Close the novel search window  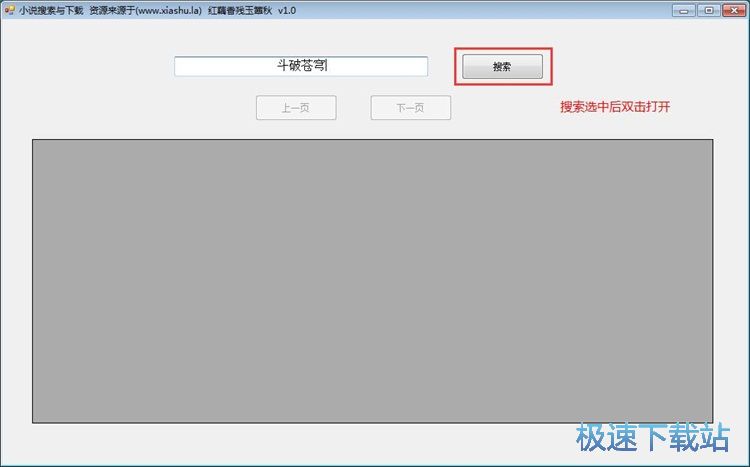coord(734,10)
